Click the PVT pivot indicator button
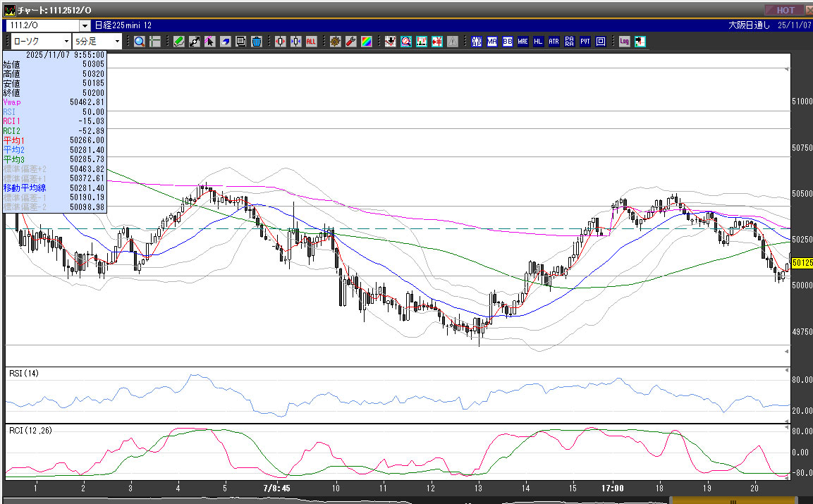Image resolution: width=813 pixels, height=504 pixels. coord(585,42)
